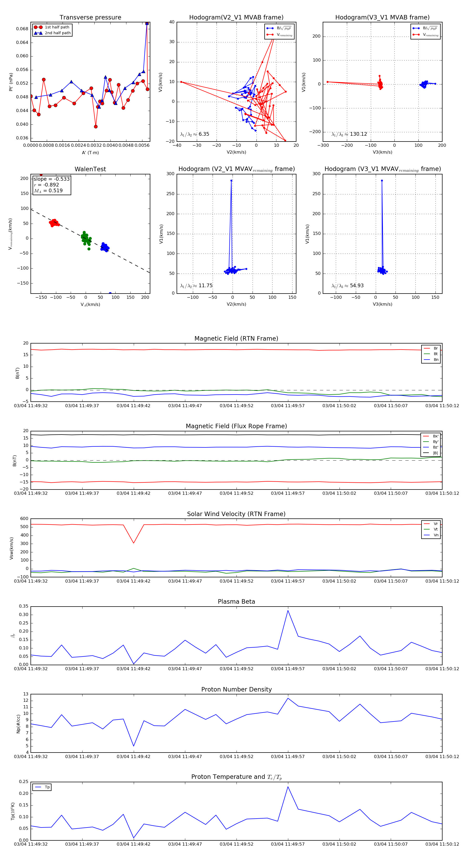
Task: Click the 'Hodogram(V2_V1 MVAB frame)' title
Action: coord(236,18)
